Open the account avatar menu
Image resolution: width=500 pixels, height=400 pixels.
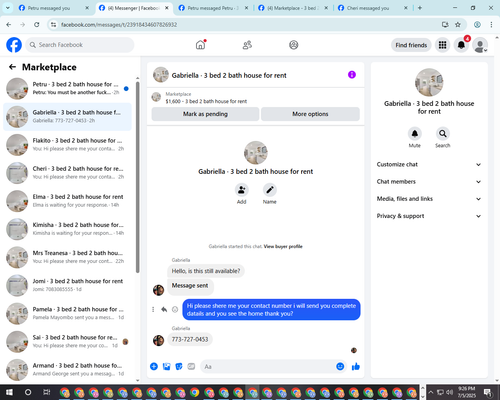(x=480, y=45)
